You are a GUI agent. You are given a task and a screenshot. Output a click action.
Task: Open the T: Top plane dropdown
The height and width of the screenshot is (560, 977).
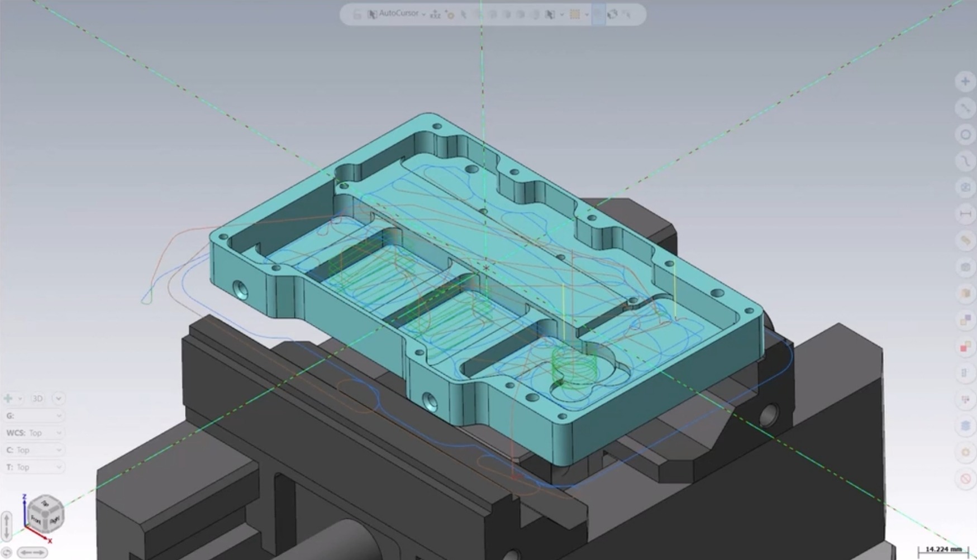[59, 467]
